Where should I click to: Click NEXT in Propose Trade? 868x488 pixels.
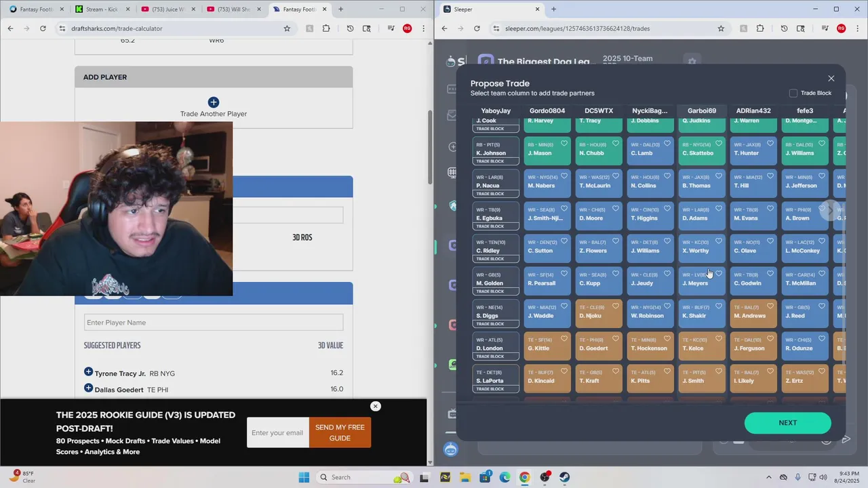[787, 423]
